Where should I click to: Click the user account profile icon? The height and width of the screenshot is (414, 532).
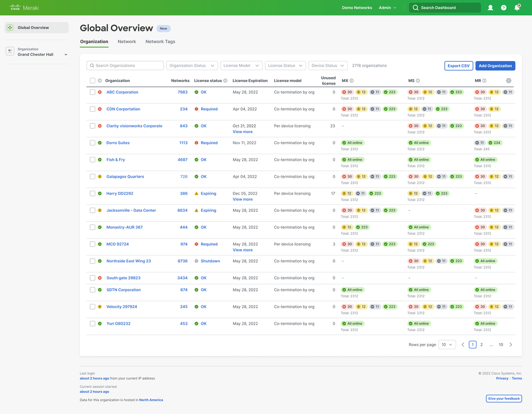[490, 7]
